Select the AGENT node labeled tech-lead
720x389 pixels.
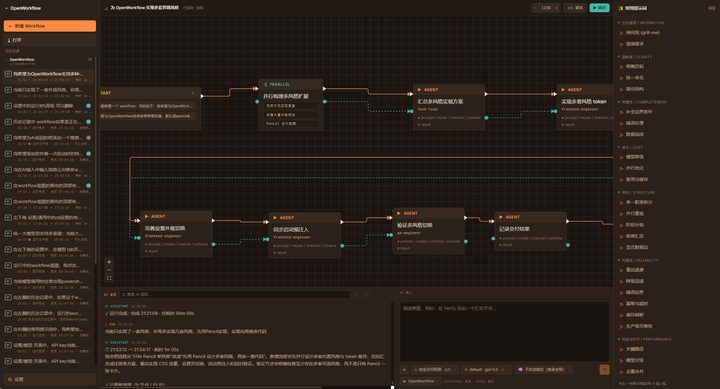pyautogui.click(x=449, y=107)
